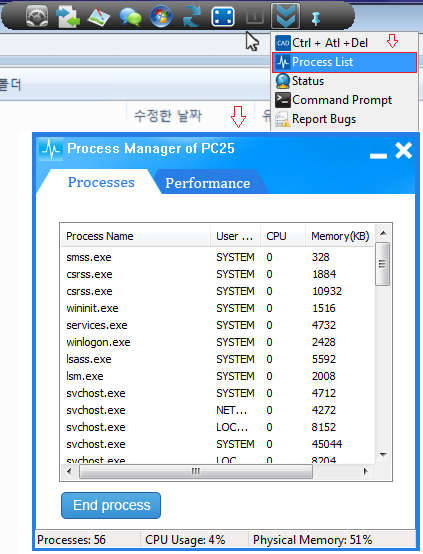The image size is (423, 554).
Task: Click the file transfer arrows icon
Action: click(68, 17)
